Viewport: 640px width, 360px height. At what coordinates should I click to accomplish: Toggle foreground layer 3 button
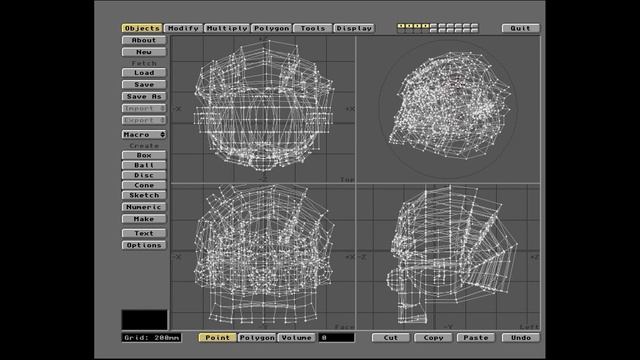(x=417, y=26)
